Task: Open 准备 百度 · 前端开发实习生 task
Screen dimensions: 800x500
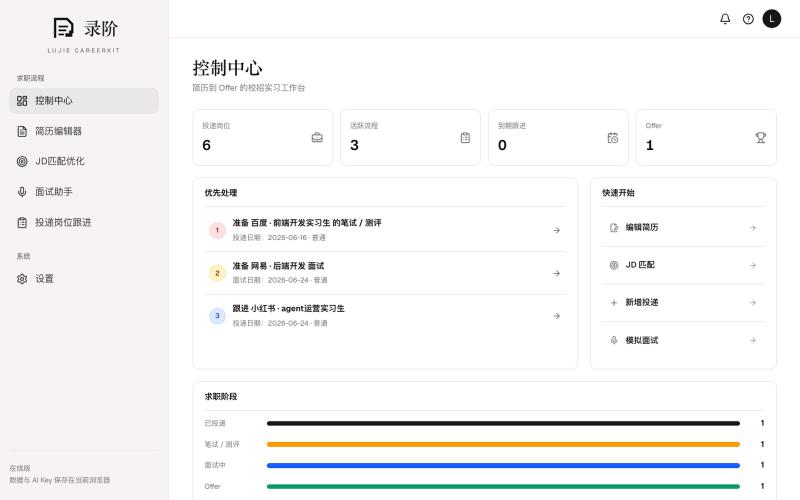Action: (x=385, y=230)
